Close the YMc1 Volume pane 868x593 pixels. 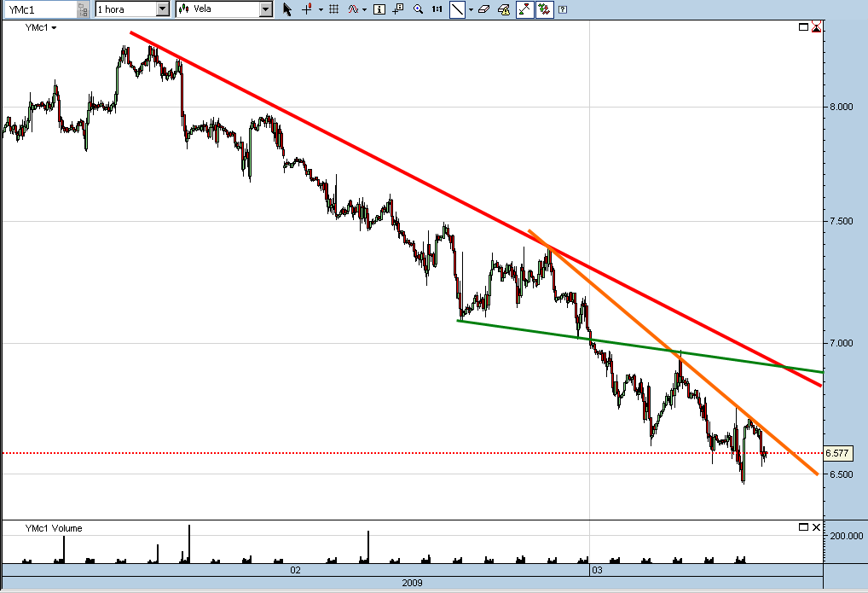(x=817, y=527)
